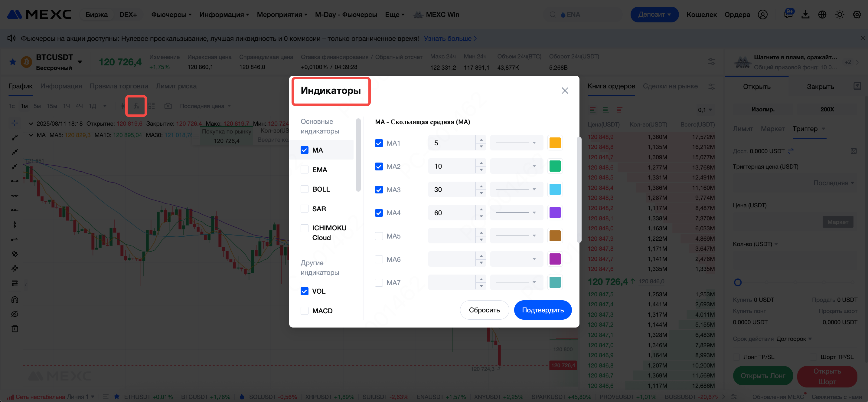Click the trash delete drawings icon
Screen dimensions: 868x402
(x=15, y=328)
